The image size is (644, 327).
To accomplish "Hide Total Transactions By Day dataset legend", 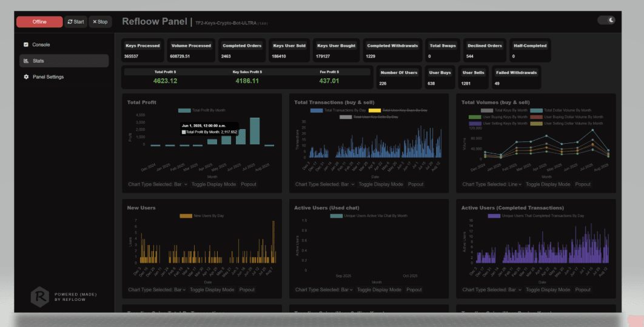I will [x=338, y=110].
